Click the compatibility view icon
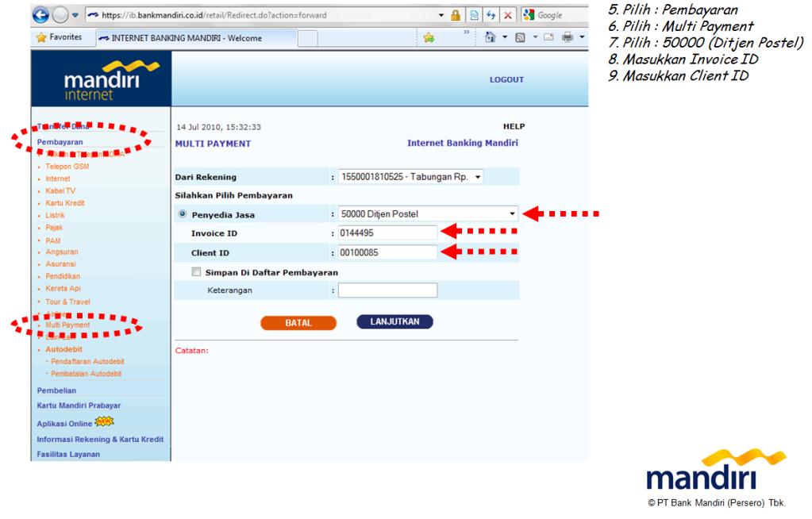The width and height of the screenshot is (812, 519). pos(474,15)
